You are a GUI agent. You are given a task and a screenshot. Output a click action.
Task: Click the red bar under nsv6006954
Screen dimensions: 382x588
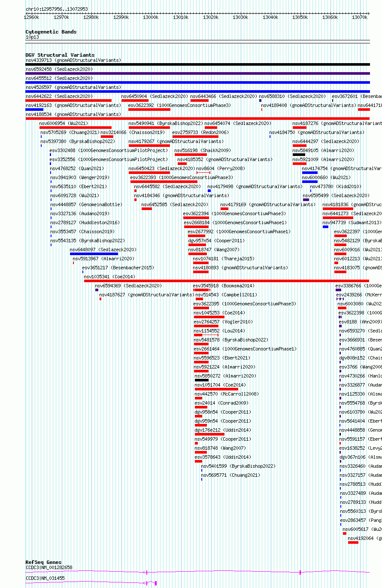(76, 128)
